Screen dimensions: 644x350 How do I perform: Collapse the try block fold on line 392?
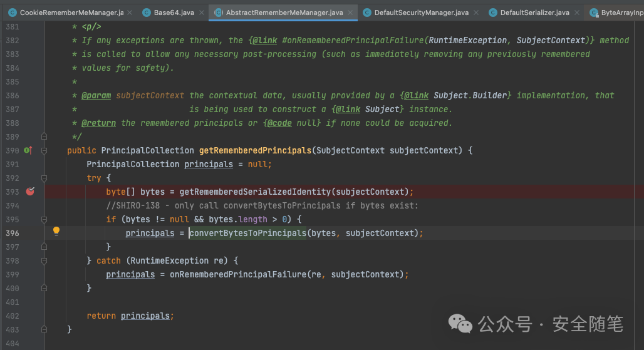pyautogui.click(x=44, y=178)
